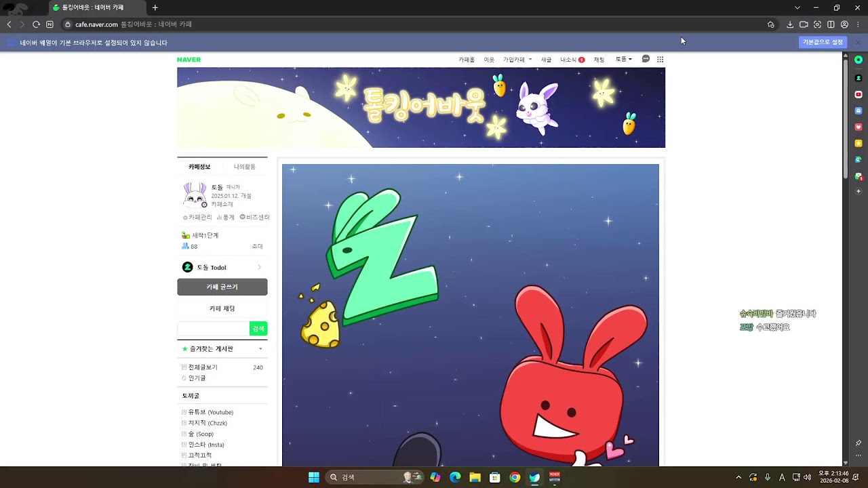Open the 전체글보기 board
This screenshot has width=868, height=488.
(203, 367)
